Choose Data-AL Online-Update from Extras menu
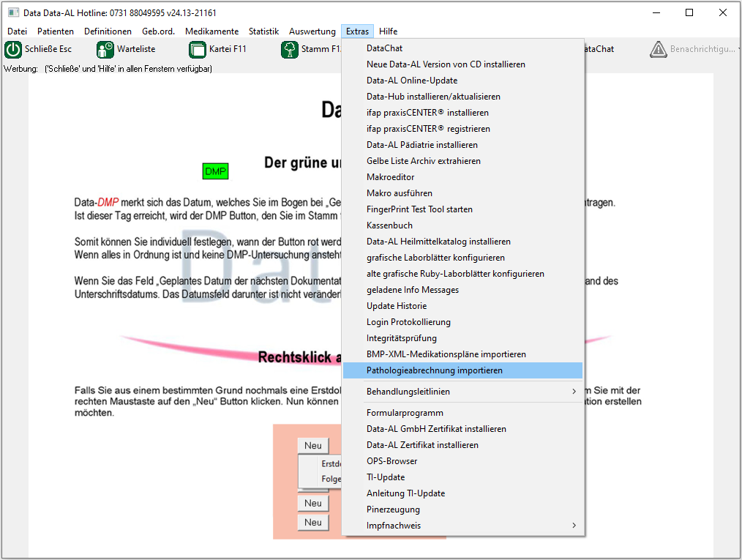The height and width of the screenshot is (560, 742). point(411,81)
